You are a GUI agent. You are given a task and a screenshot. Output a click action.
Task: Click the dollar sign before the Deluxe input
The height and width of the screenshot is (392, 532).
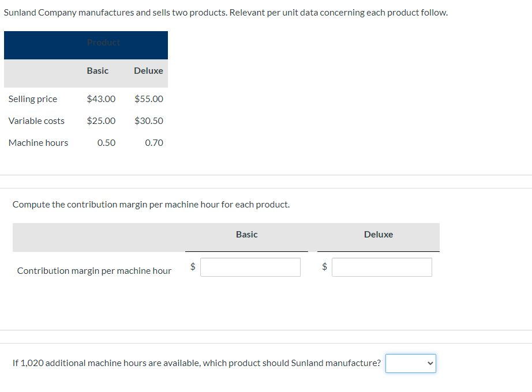tap(325, 266)
